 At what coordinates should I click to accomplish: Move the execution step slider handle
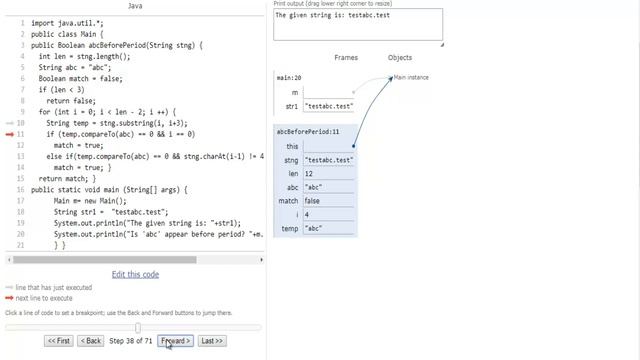click(x=138, y=327)
